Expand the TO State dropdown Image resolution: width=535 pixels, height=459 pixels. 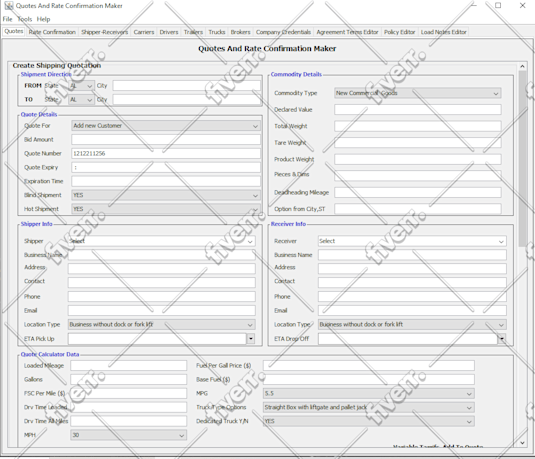pos(81,100)
